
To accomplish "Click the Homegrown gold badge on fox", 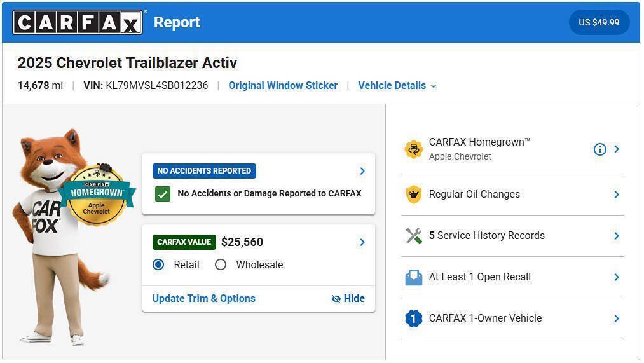I will pyautogui.click(x=96, y=196).
